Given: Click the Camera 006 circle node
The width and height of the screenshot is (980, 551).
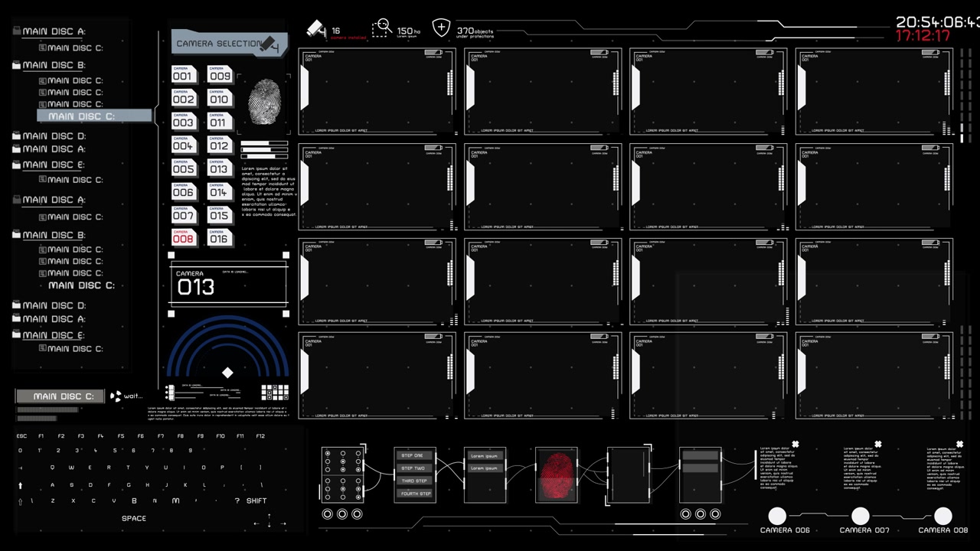Looking at the screenshot, I should (x=777, y=516).
